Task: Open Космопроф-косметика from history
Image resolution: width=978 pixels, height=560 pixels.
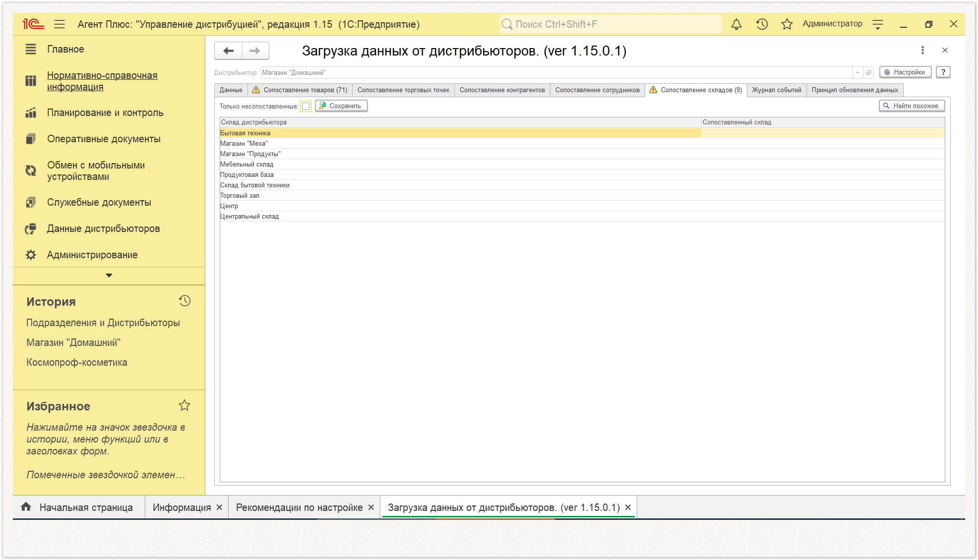Action: click(x=77, y=362)
